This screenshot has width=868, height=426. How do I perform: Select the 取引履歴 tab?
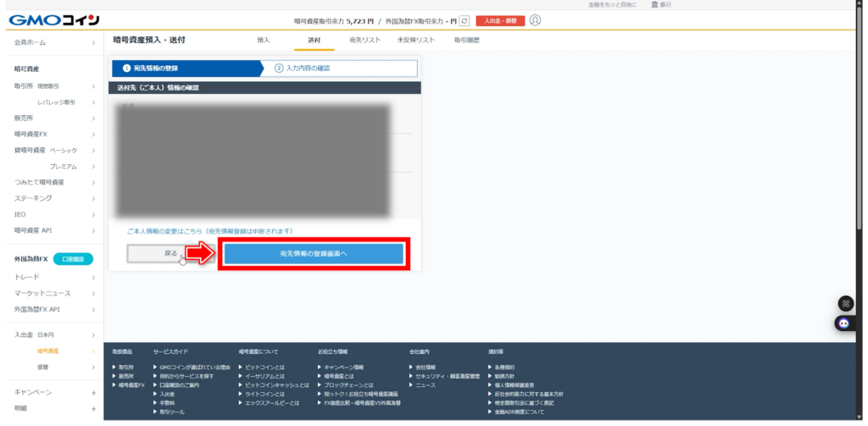tap(467, 40)
